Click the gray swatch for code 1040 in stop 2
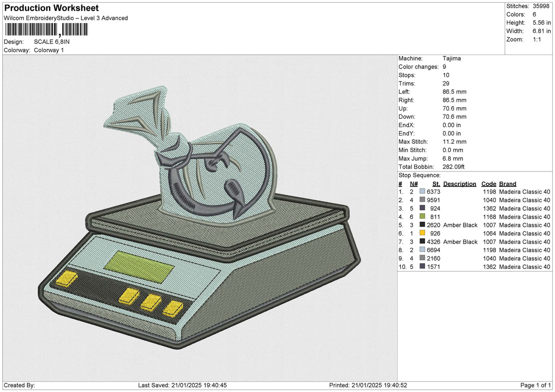 [x=422, y=200]
